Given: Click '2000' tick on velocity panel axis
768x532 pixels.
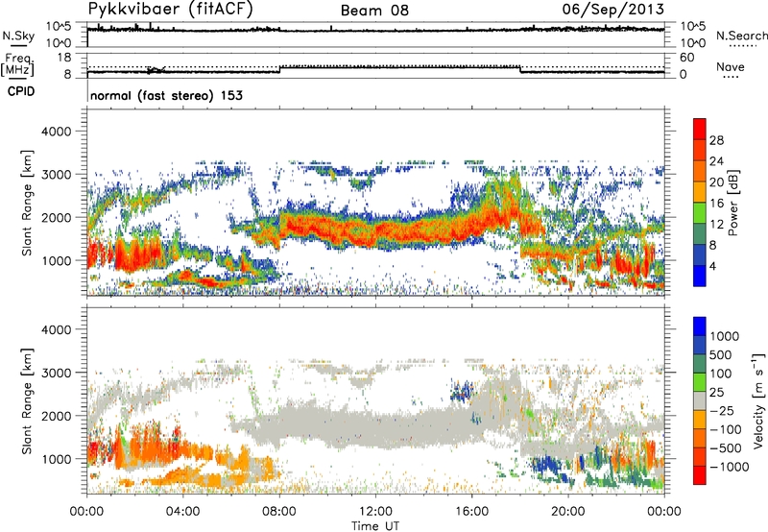Looking at the screenshot, I should [56, 416].
